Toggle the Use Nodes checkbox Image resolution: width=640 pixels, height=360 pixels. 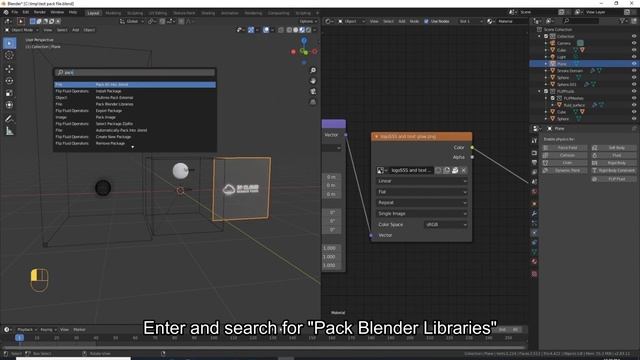click(x=427, y=21)
